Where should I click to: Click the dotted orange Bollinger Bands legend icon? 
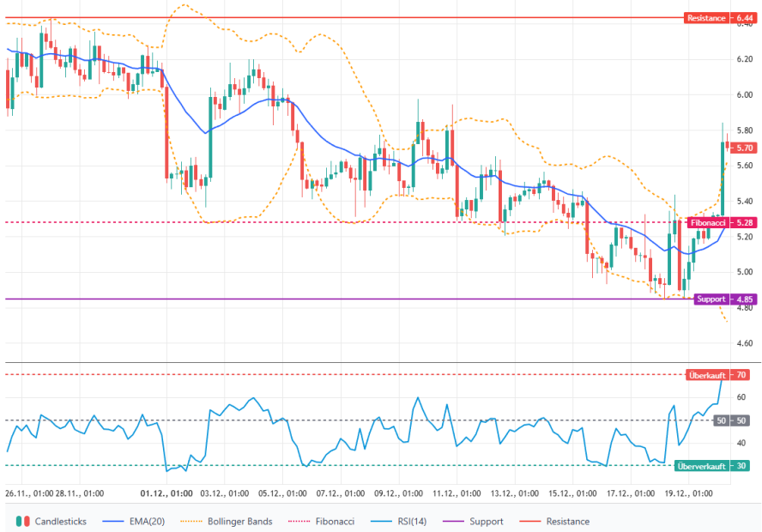click(197, 521)
